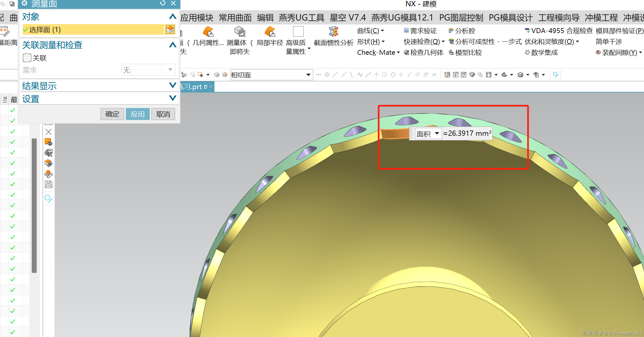The image size is (644, 337).
Task: Open 优化和灵敏度(O) dropdown
Action: pyautogui.click(x=552, y=42)
